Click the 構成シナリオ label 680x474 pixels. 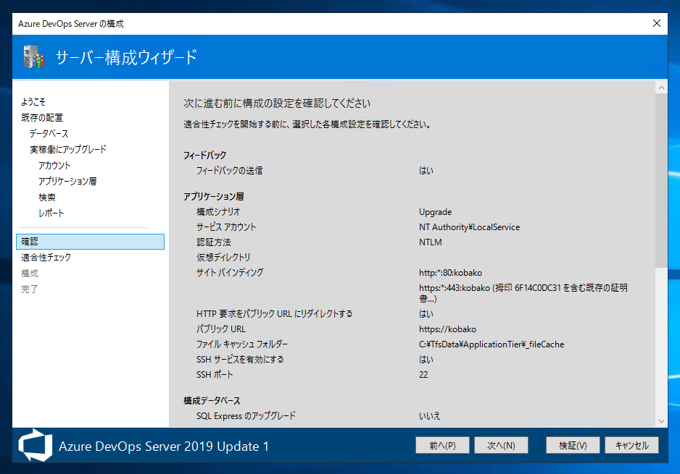coord(218,212)
